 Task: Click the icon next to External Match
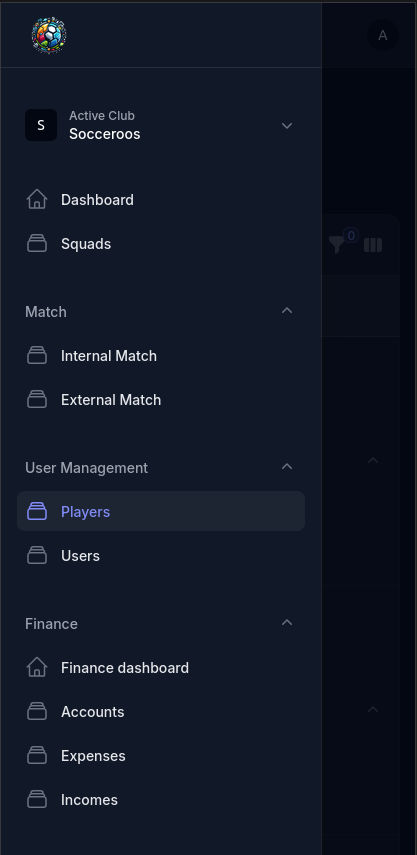pyautogui.click(x=37, y=400)
